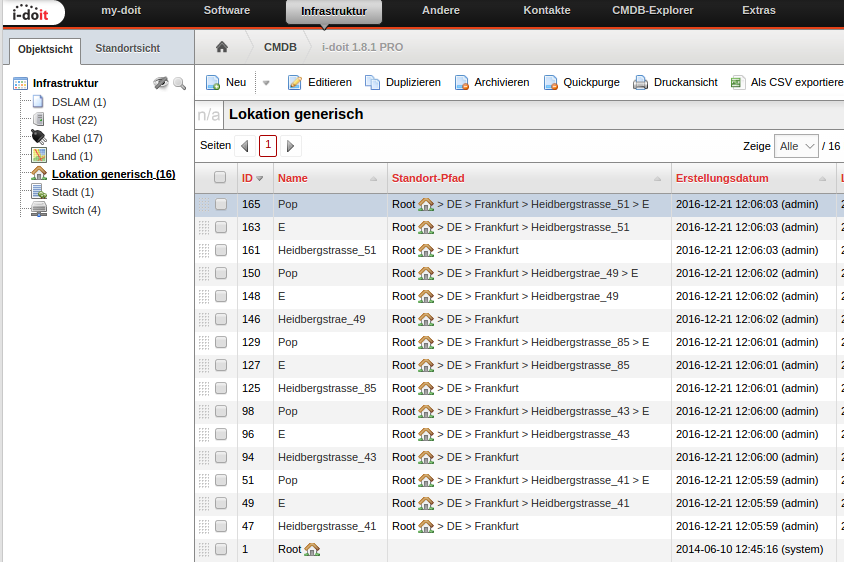The image size is (844, 562).
Task: Click the Archivieren icon
Action: click(462, 82)
